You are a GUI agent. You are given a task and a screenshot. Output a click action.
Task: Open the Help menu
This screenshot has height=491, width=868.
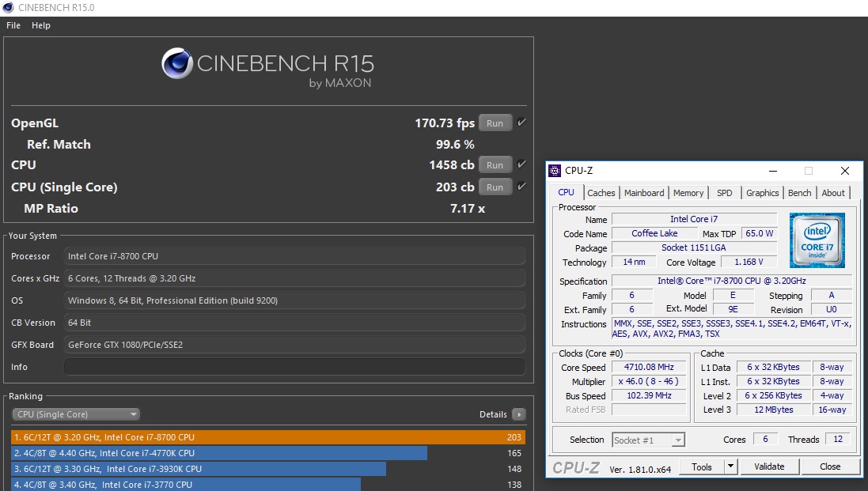(x=41, y=25)
